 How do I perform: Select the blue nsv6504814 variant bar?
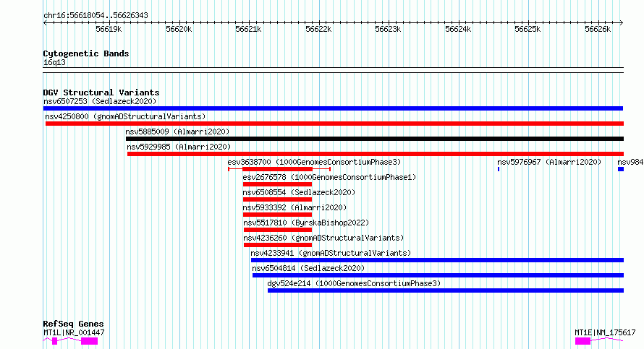tap(438, 275)
